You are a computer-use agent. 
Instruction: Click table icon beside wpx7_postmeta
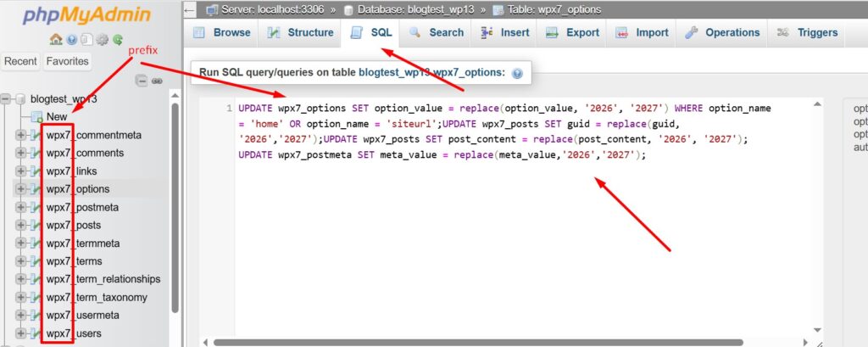[36, 207]
